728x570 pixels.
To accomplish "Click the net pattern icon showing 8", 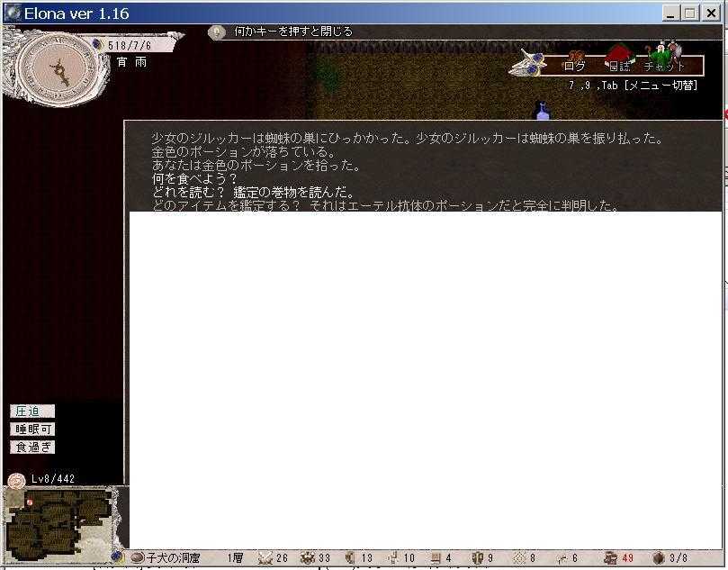I will tap(519, 557).
